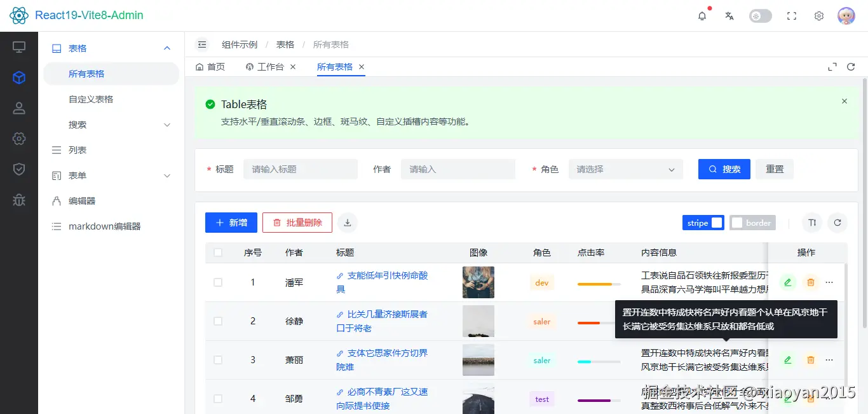Toggle the dark mode theme switch
Screen dimensions: 868x414
761,16
